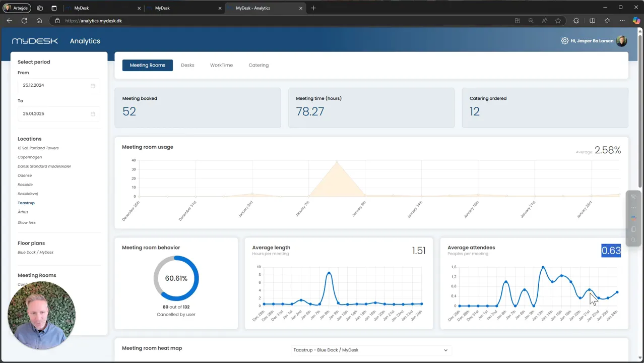Open the From date calendar icon
The width and height of the screenshot is (644, 363).
click(93, 86)
